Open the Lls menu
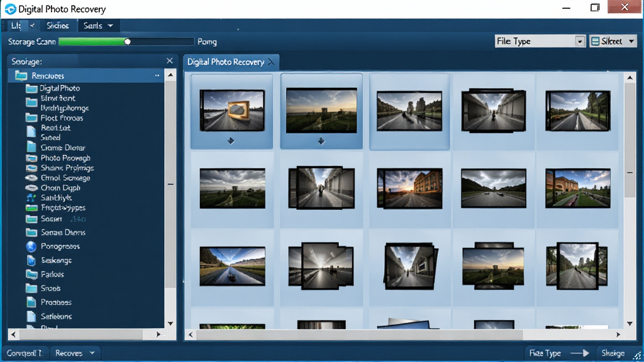644x362 pixels. 16,25
